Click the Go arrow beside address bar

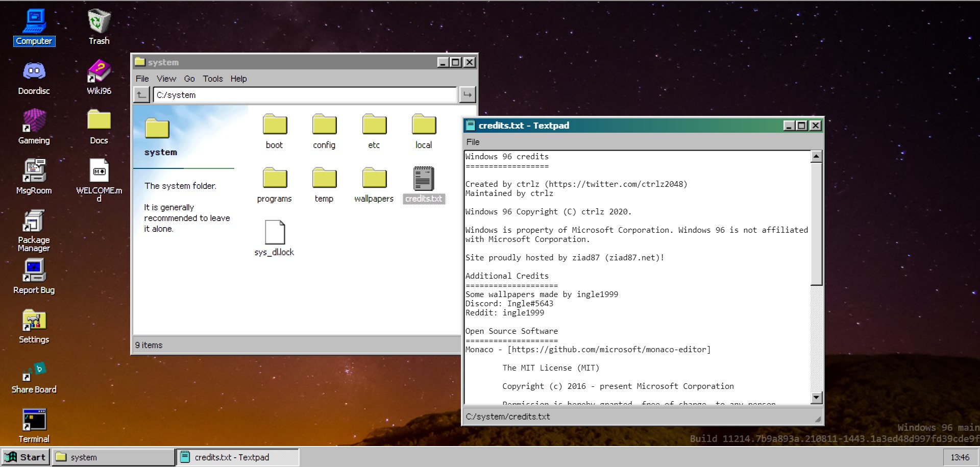pyautogui.click(x=467, y=94)
